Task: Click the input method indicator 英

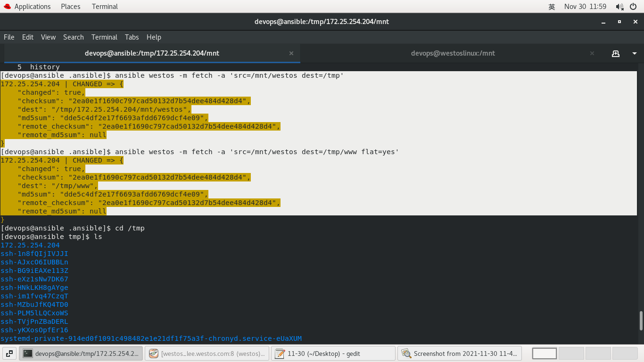Action: point(552,7)
